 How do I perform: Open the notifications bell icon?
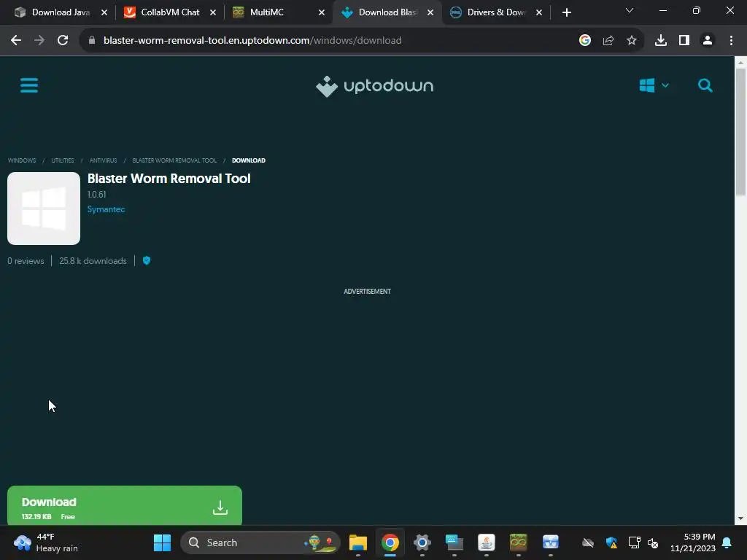pyautogui.click(x=727, y=542)
